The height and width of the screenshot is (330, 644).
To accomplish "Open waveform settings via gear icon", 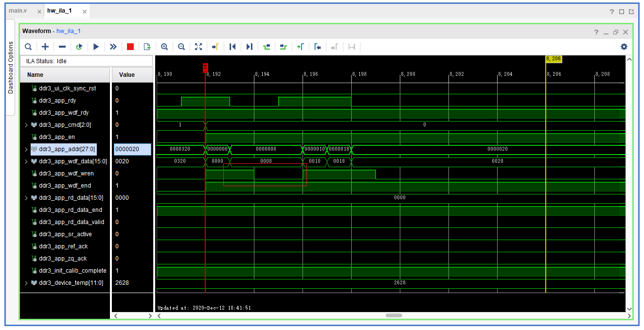I will coord(624,47).
